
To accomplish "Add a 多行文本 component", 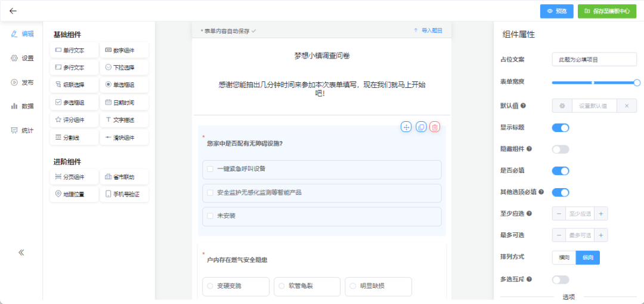I will (x=75, y=67).
